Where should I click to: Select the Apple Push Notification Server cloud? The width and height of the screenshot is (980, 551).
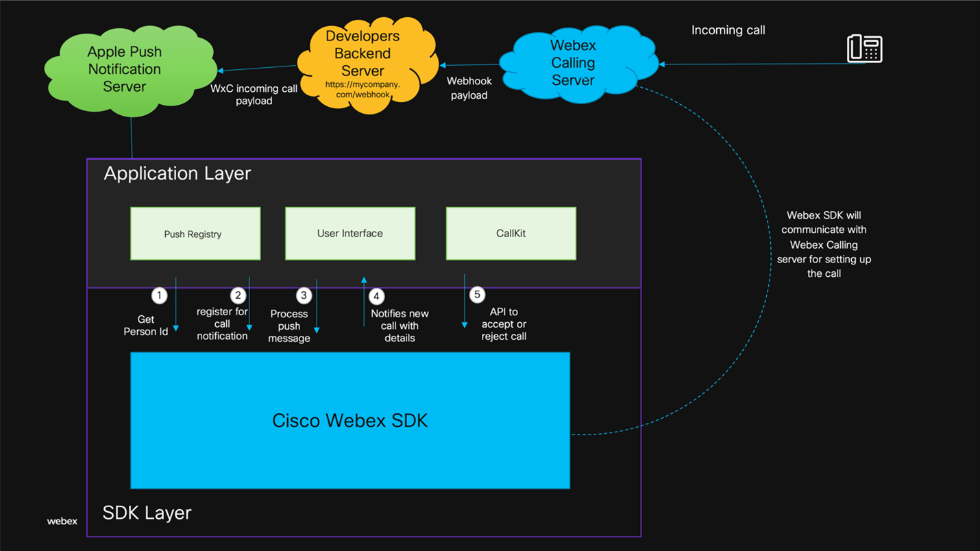(x=130, y=70)
